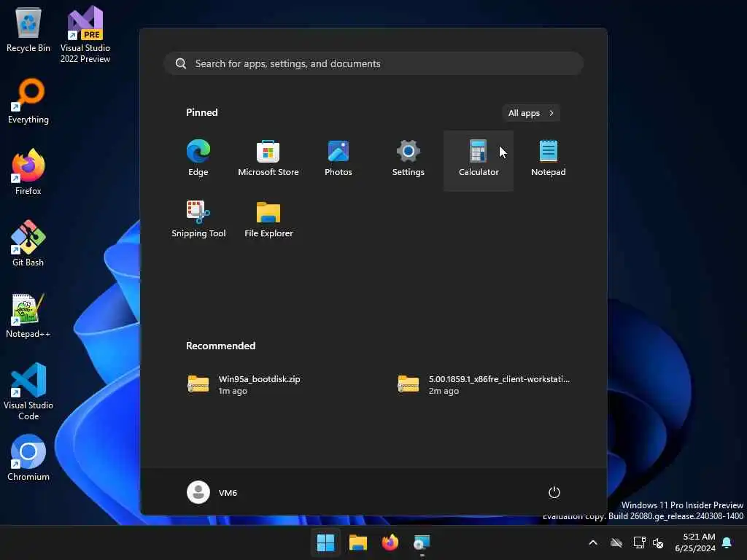
Task: Click the OneDrive cloud tray icon
Action: 616,542
